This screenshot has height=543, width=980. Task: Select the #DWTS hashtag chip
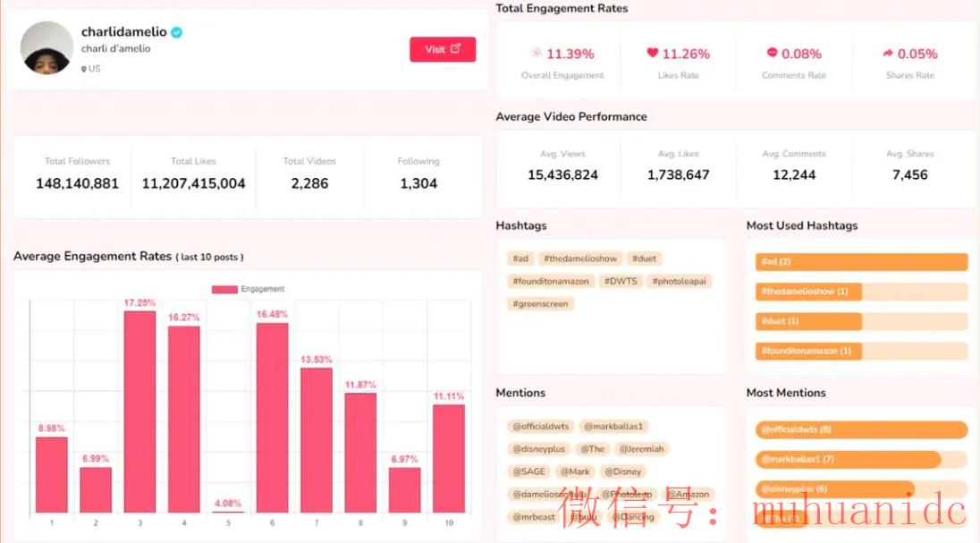tap(621, 281)
